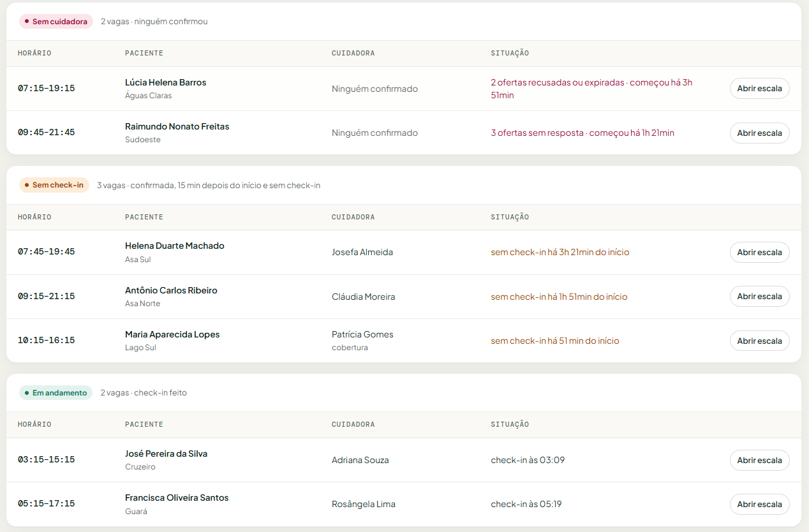Image resolution: width=809 pixels, height=532 pixels.
Task: Select the 03:15-15:15 shift row time
Action: [46, 459]
